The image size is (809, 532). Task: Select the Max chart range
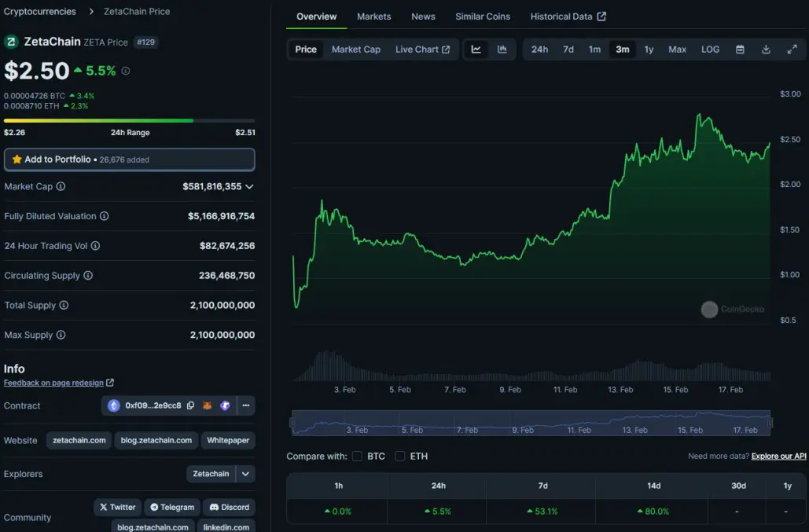(x=678, y=50)
